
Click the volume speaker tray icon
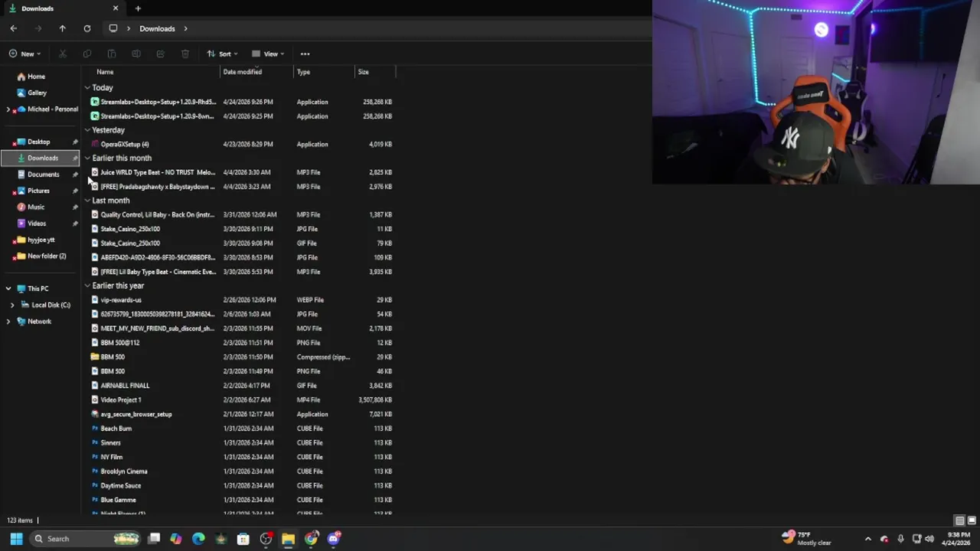pos(929,539)
